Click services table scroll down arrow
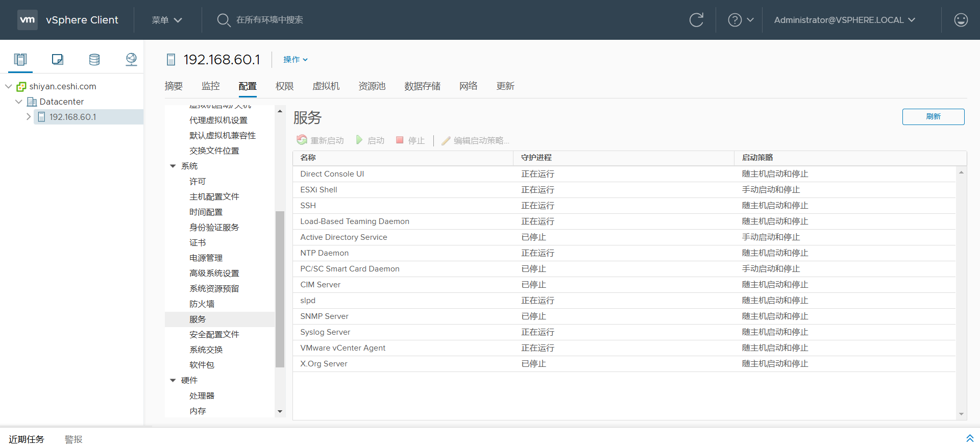This screenshot has height=447, width=980. tap(961, 414)
